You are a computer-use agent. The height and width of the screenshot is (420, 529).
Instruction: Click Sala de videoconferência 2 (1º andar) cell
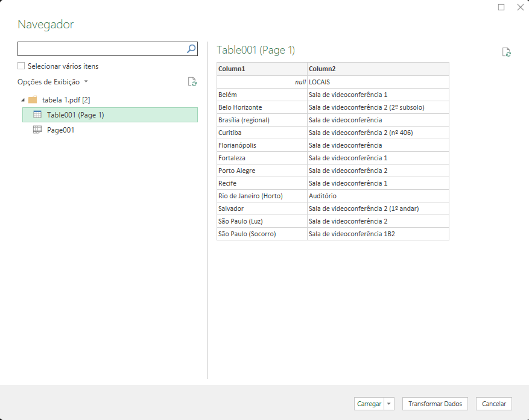(378, 208)
